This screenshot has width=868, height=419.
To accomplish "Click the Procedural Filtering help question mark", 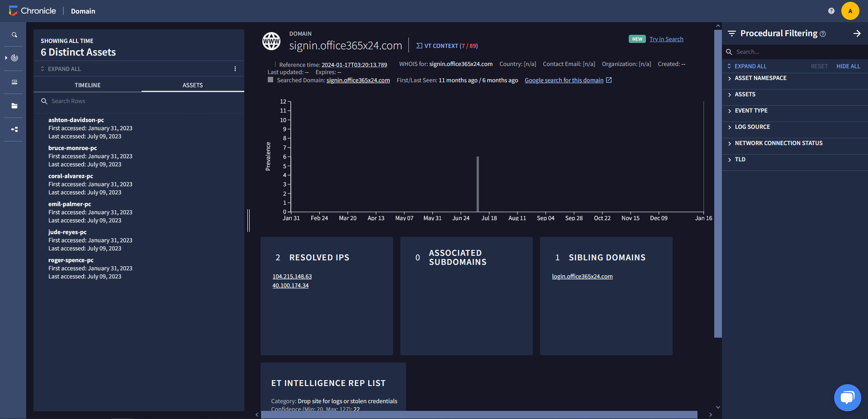I will (824, 33).
